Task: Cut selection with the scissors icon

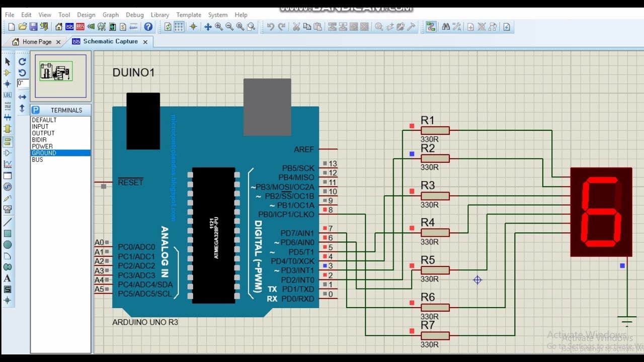Action: point(296,27)
